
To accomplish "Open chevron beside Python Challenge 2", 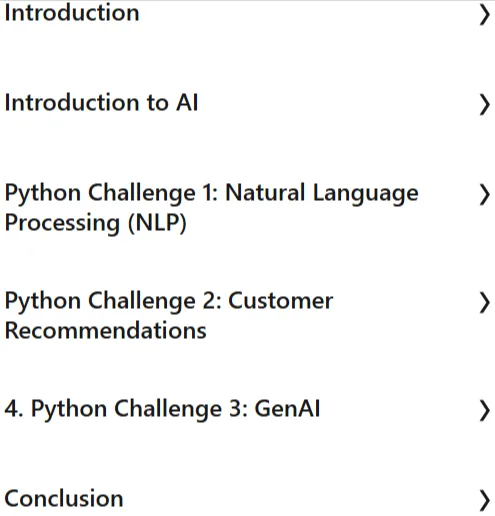I will (484, 303).
